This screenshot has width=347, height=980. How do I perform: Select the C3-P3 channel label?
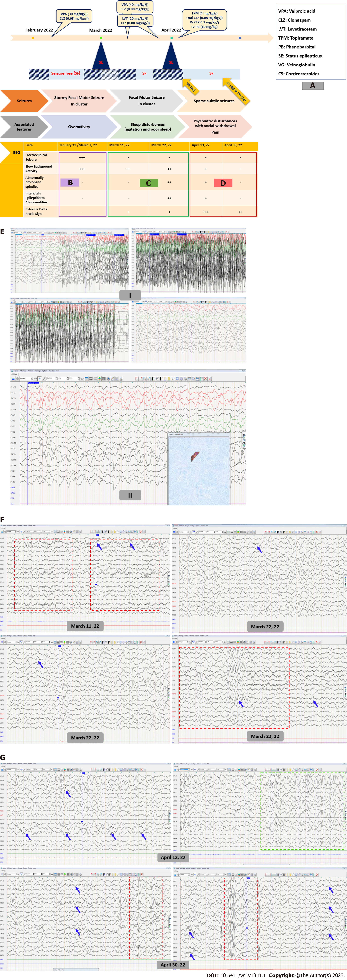point(13,421)
